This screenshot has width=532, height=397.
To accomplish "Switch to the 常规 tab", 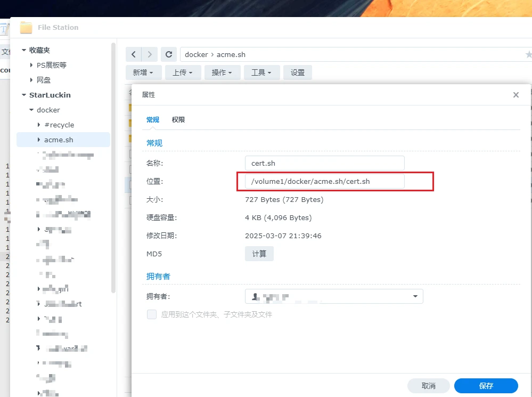I will coord(153,119).
